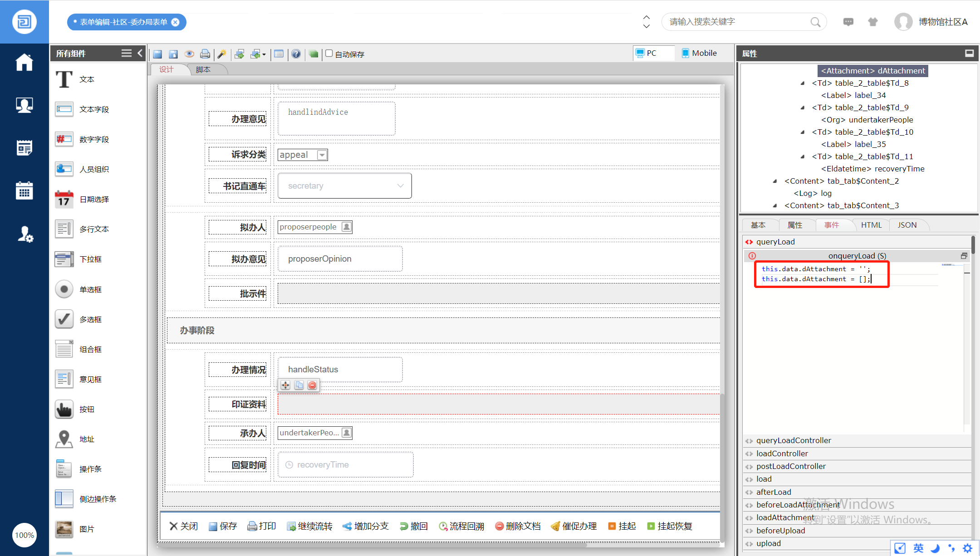Collapse the tab_tab$Content_2 tree node

click(775, 181)
